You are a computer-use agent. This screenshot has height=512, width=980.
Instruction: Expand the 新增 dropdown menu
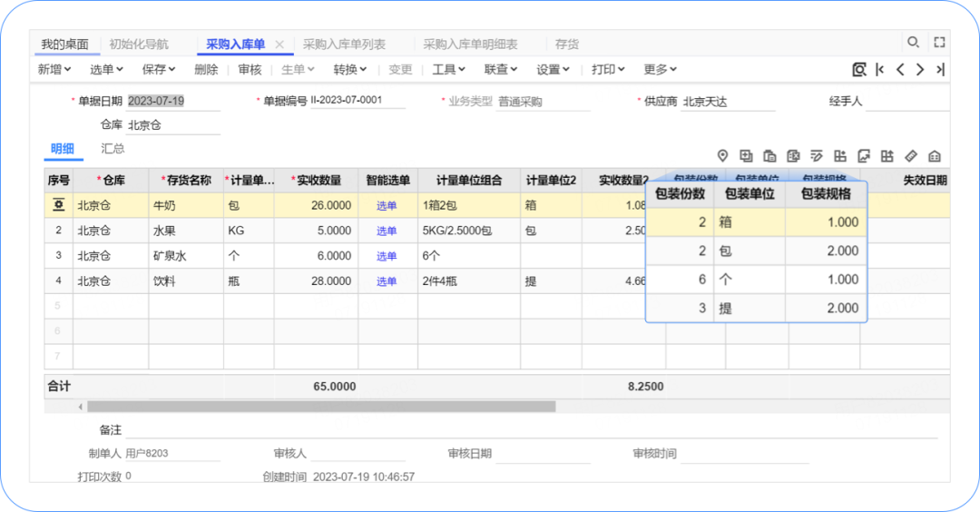point(54,70)
